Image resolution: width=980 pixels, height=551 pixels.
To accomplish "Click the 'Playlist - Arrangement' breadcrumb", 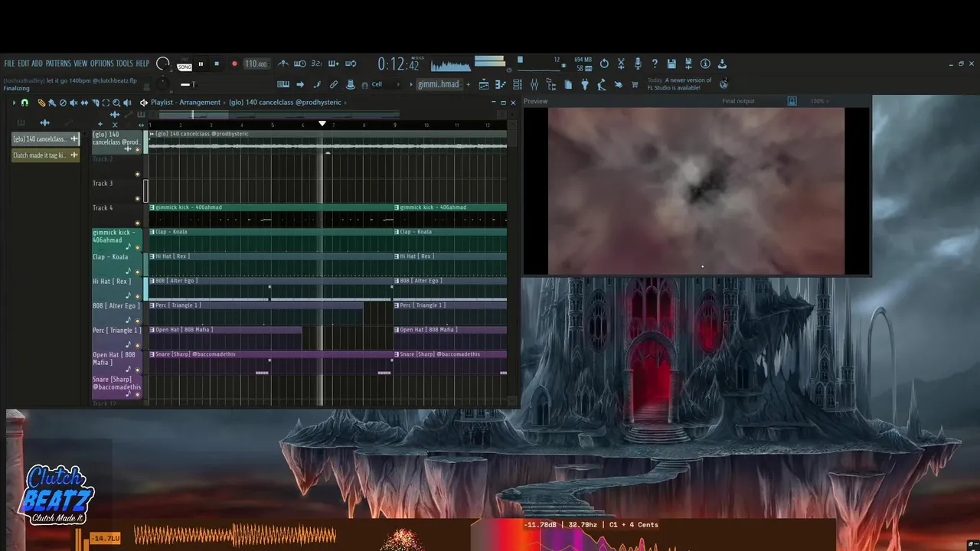I will pyautogui.click(x=185, y=102).
